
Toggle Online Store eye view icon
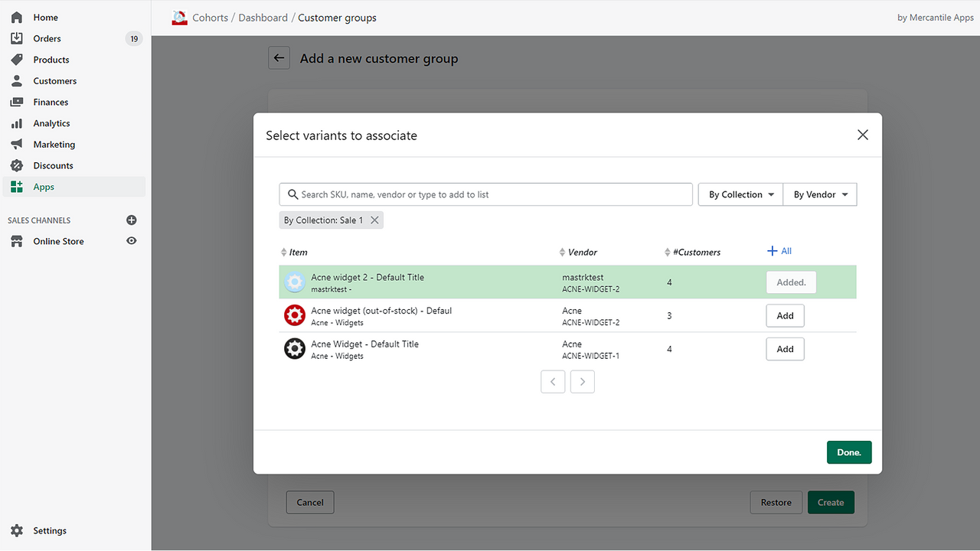(x=132, y=241)
